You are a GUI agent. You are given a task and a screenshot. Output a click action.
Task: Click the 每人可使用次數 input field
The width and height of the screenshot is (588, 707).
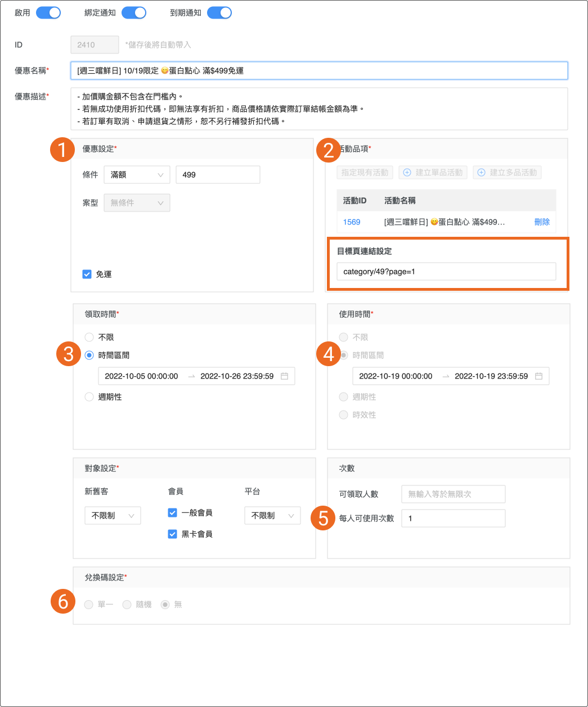pyautogui.click(x=453, y=519)
